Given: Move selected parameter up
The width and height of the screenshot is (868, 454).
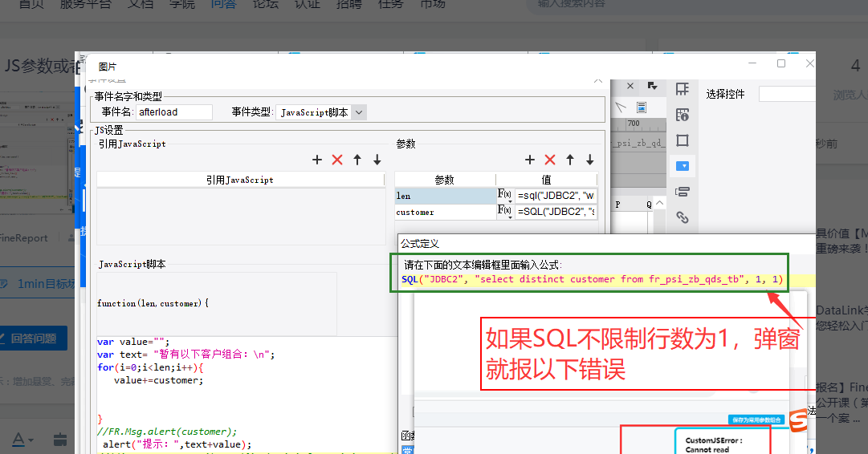Looking at the screenshot, I should [570, 160].
